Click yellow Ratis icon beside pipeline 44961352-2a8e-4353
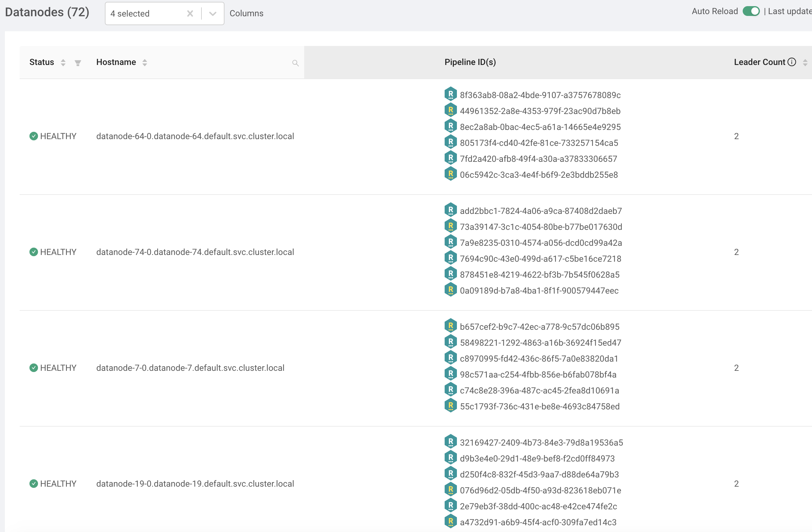This screenshot has height=532, width=812. pyautogui.click(x=450, y=110)
